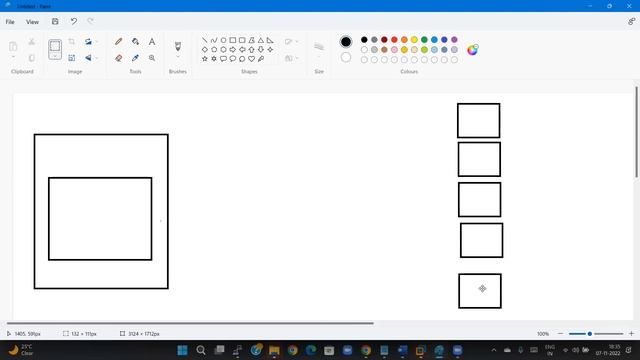Image resolution: width=640 pixels, height=360 pixels.
Task: Open Microsoft Edge from the taskbar
Action: [311, 350]
